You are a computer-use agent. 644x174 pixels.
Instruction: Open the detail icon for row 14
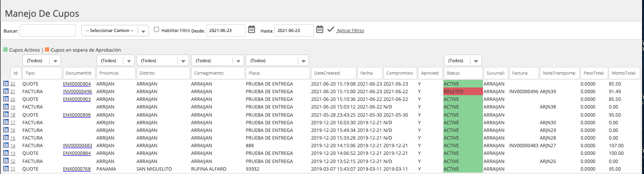(x=6, y=145)
